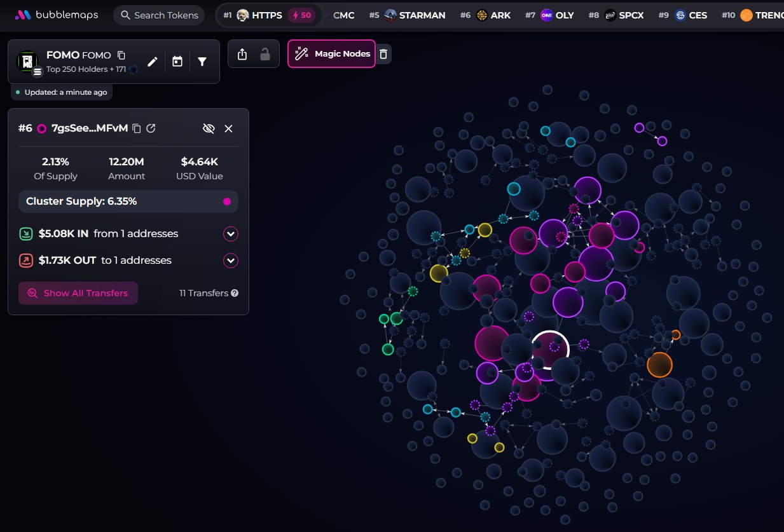Open the holders filter icon
Image resolution: width=784 pixels, height=532 pixels.
tap(202, 62)
